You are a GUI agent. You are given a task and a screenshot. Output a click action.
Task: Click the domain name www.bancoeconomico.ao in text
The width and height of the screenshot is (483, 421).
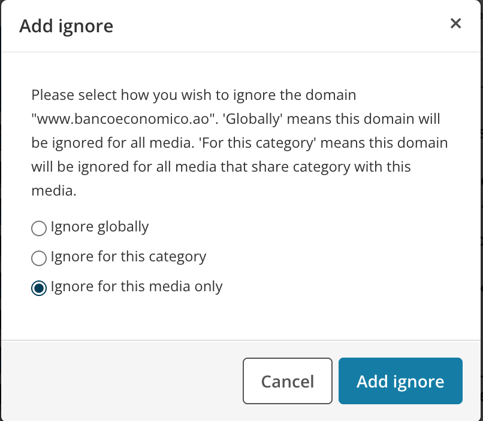click(x=125, y=119)
